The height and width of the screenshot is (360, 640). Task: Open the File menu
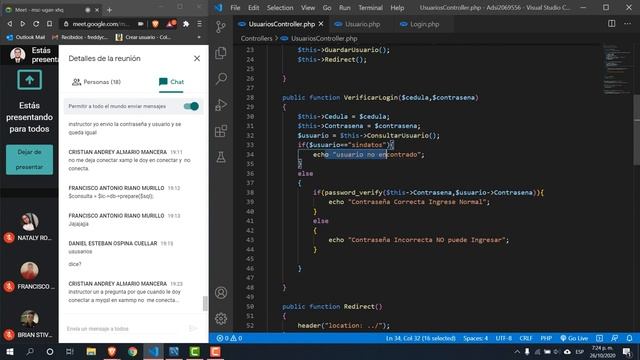click(x=235, y=8)
